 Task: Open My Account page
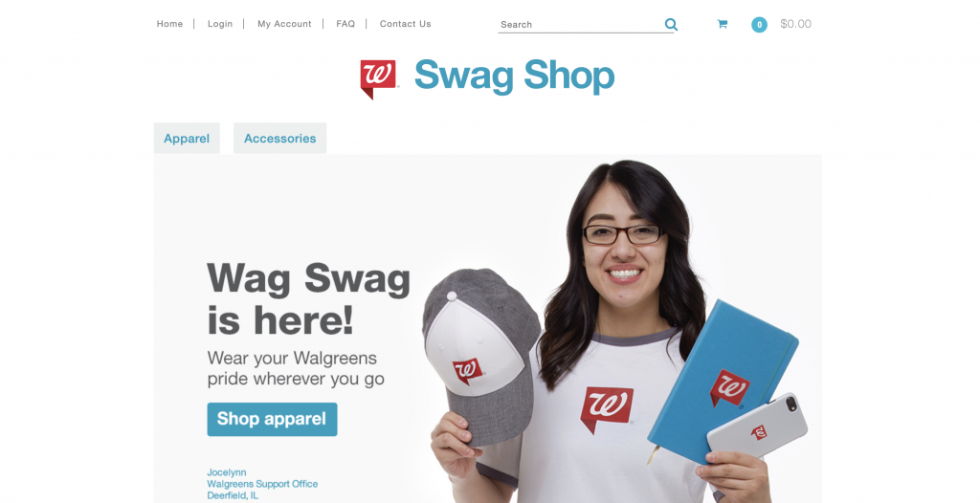click(284, 24)
